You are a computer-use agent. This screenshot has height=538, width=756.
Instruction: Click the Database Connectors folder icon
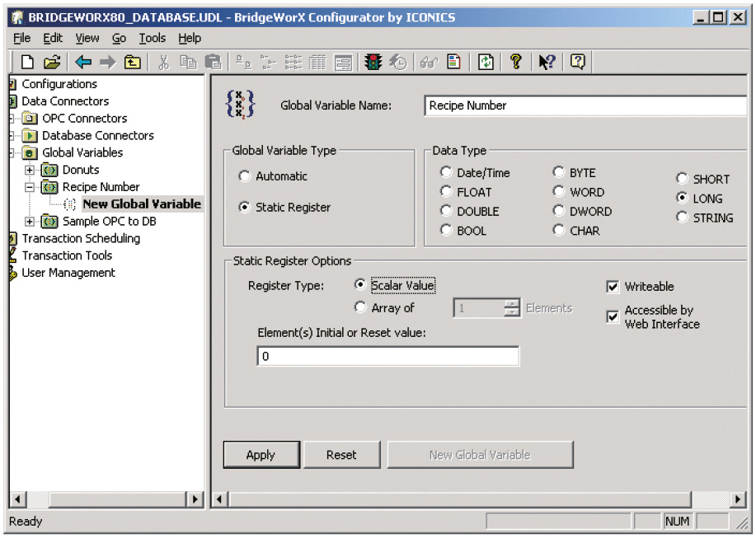(x=30, y=135)
